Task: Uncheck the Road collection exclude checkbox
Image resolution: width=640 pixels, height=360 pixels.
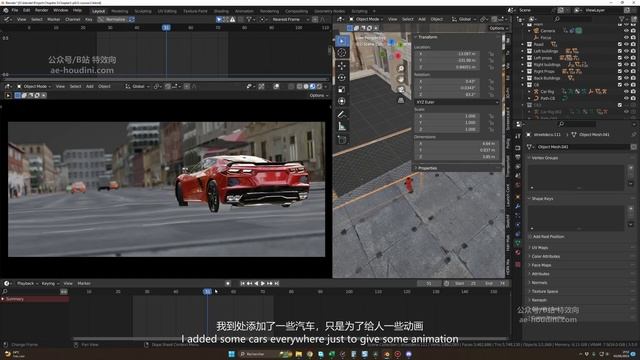Action: [x=620, y=44]
